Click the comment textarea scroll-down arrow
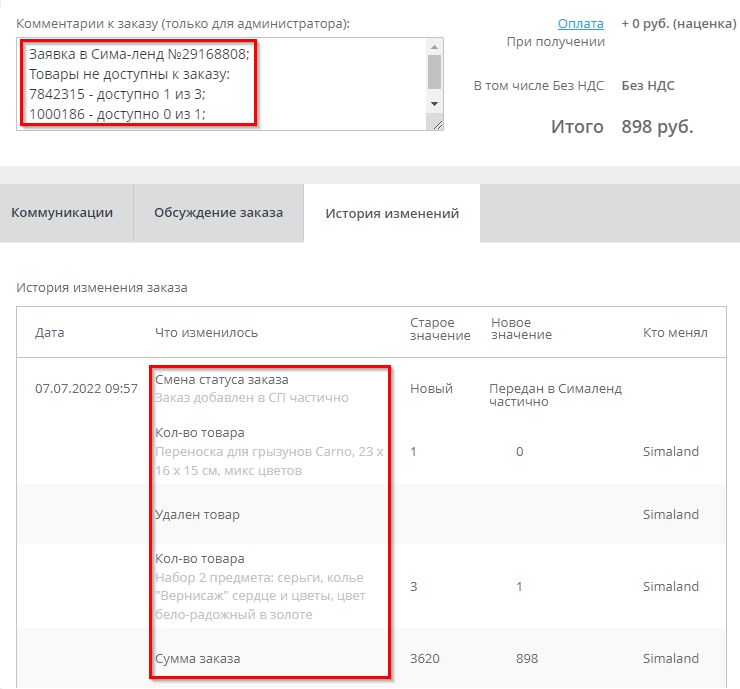740x689 pixels. click(x=434, y=104)
